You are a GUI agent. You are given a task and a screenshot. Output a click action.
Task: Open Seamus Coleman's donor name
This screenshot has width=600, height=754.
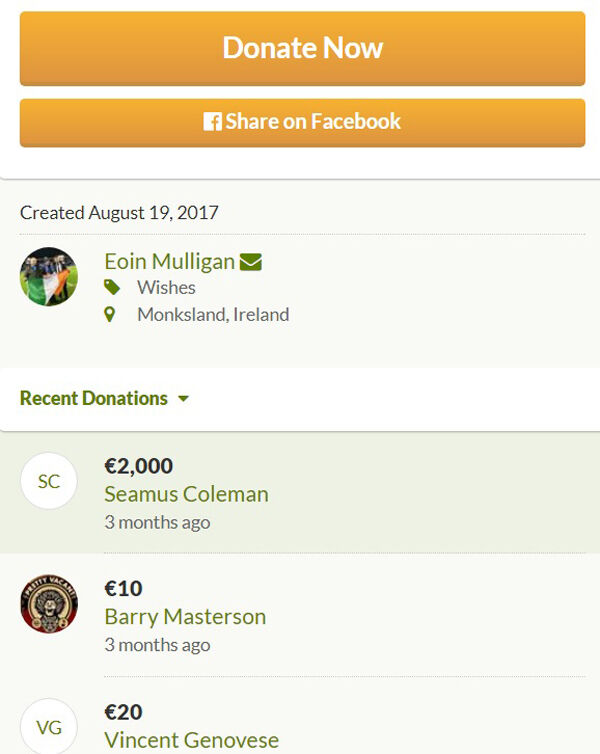(x=186, y=494)
